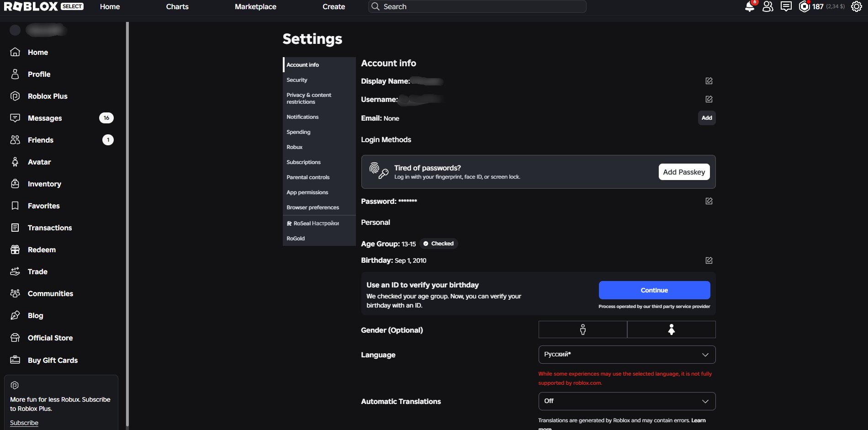Click the Checked age group badge
868x430 pixels.
click(439, 244)
